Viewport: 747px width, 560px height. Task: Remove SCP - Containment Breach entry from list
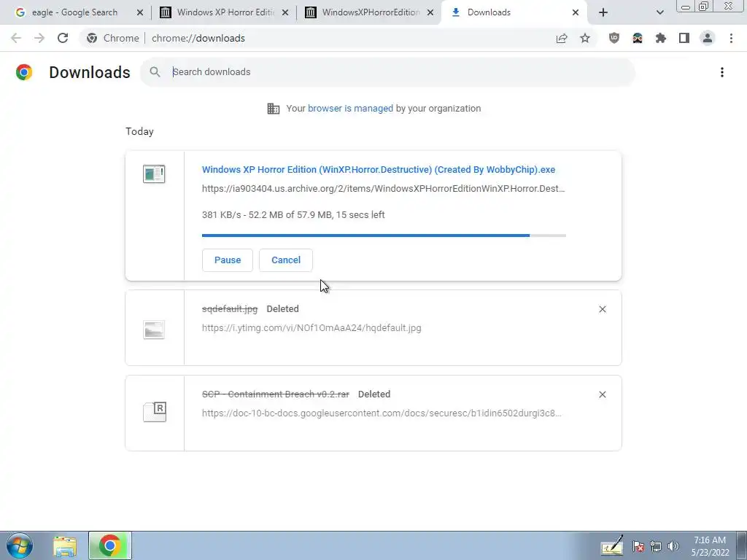click(602, 394)
